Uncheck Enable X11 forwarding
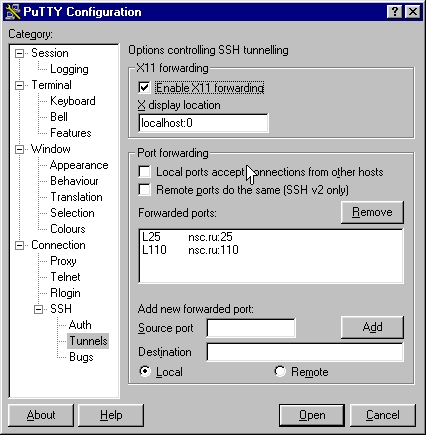 (x=144, y=88)
